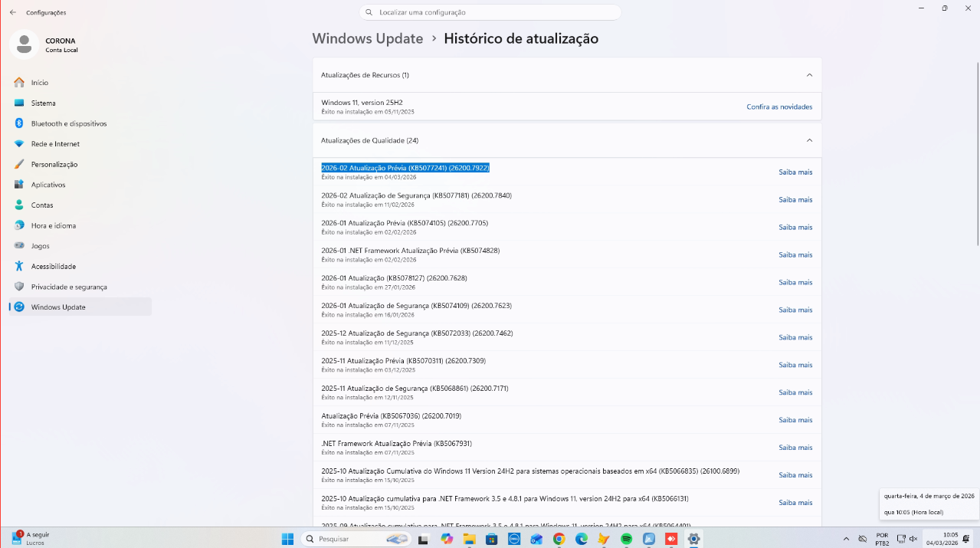Viewport: 980px width, 548px height.
Task: Click the muted volume tray icon
Action: coord(913,539)
